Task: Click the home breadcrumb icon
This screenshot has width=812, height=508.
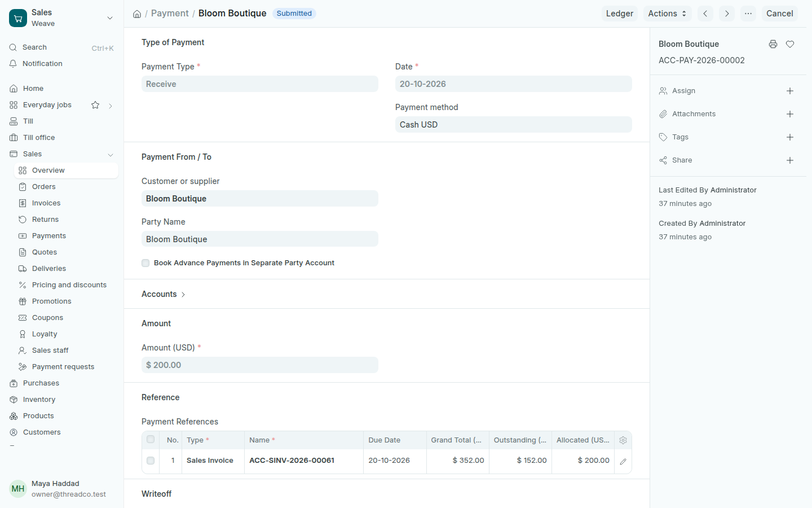Action: 137,14
